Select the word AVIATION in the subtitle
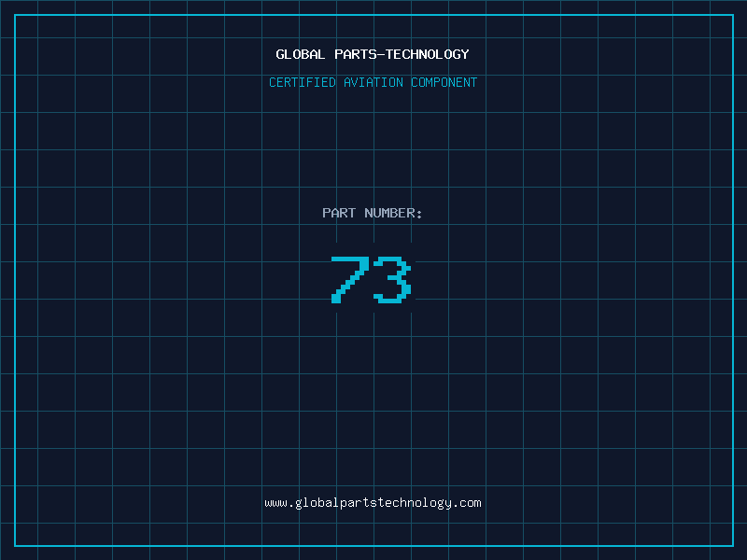 click(x=373, y=83)
